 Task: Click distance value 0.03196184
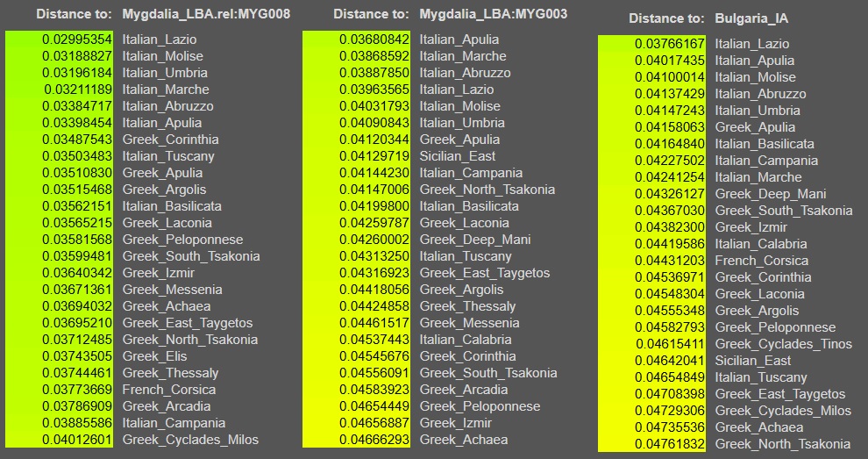77,73
